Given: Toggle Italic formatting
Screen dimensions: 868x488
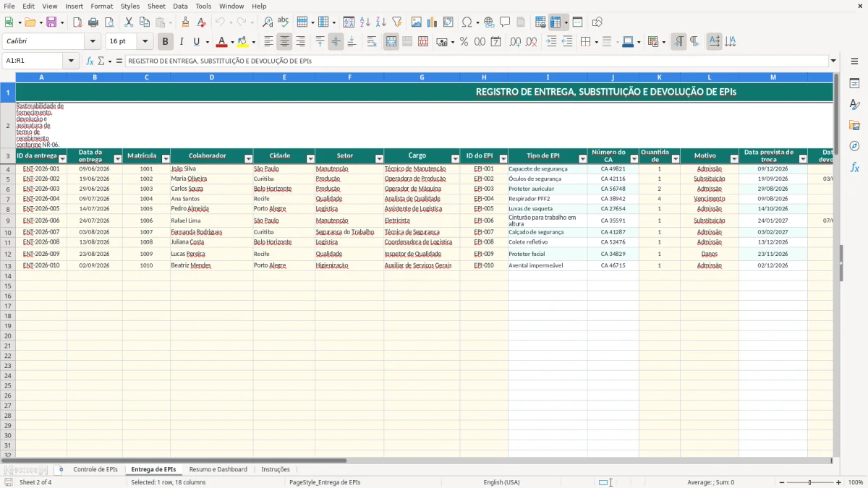Looking at the screenshot, I should click(x=181, y=42).
